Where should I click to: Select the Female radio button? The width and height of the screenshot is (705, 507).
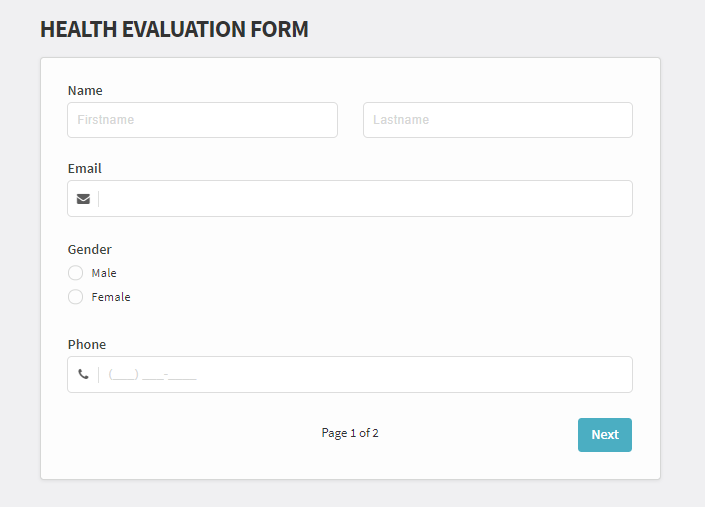pos(76,297)
